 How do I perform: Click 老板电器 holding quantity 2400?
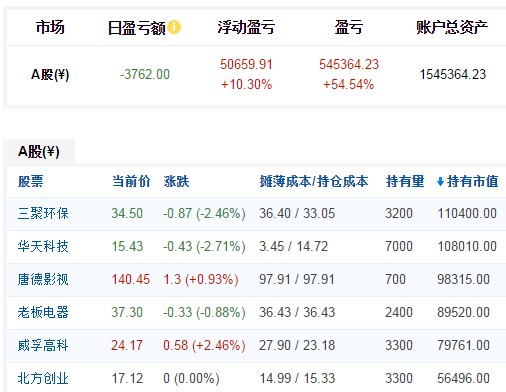399,312
